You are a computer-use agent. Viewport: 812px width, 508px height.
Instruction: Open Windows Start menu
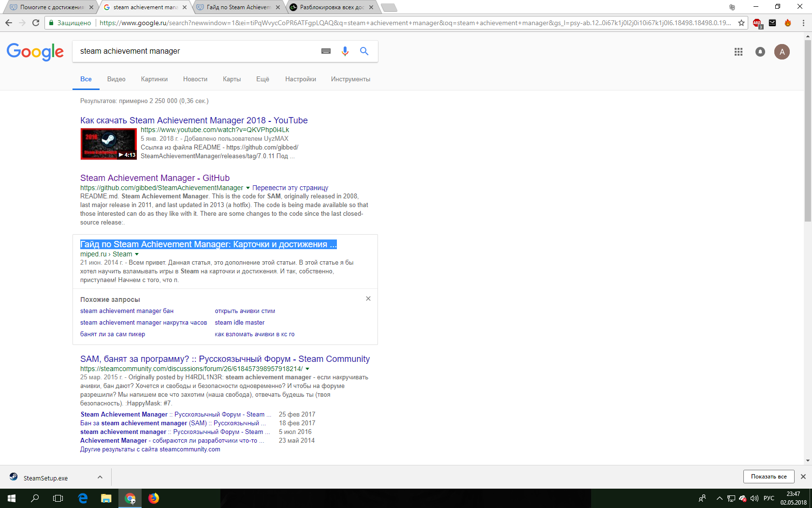tap(12, 498)
